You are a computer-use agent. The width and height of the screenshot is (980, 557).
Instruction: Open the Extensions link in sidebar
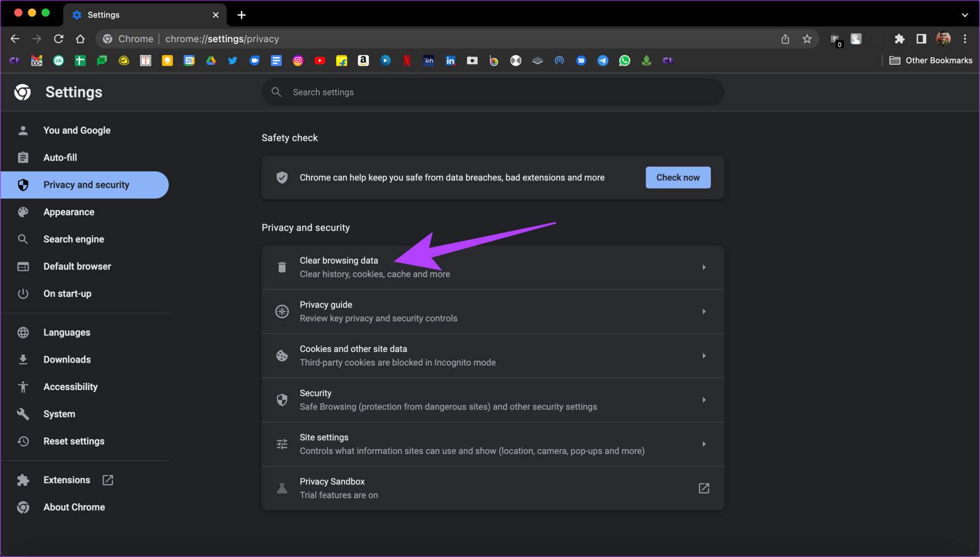67,480
